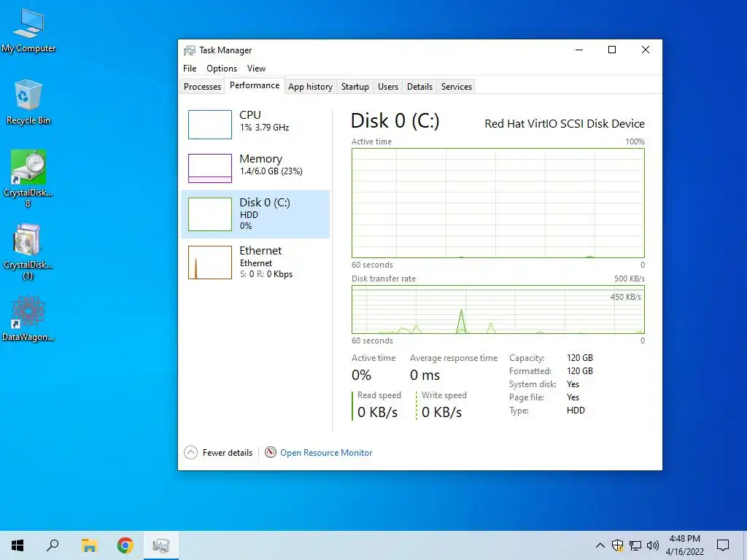The height and width of the screenshot is (560, 747).
Task: Open the notification center icon
Action: (723, 545)
